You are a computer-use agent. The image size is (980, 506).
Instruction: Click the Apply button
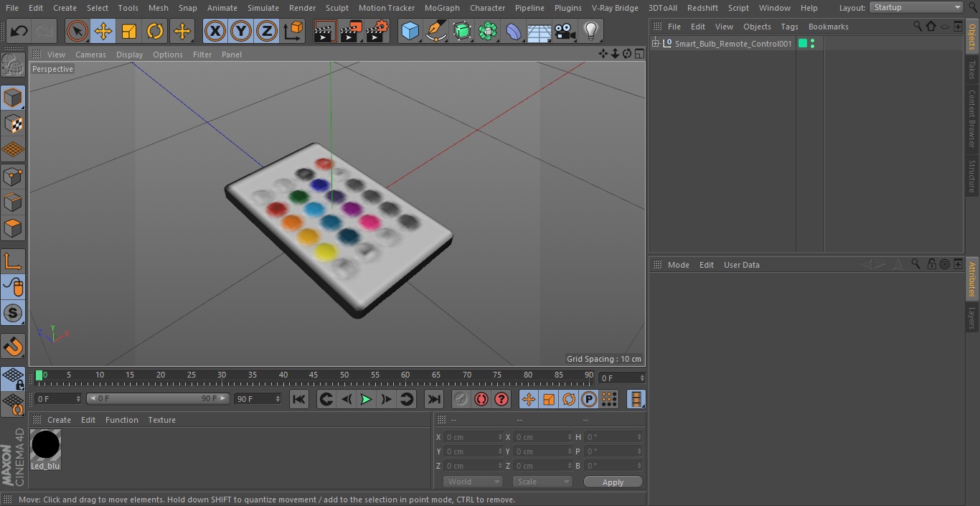coord(613,482)
